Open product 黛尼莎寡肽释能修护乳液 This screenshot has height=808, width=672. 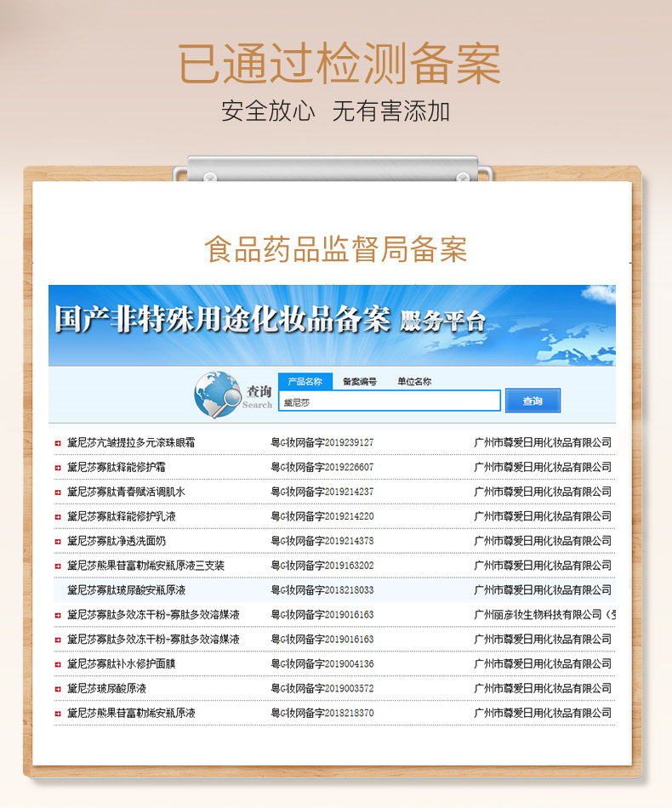point(122,516)
